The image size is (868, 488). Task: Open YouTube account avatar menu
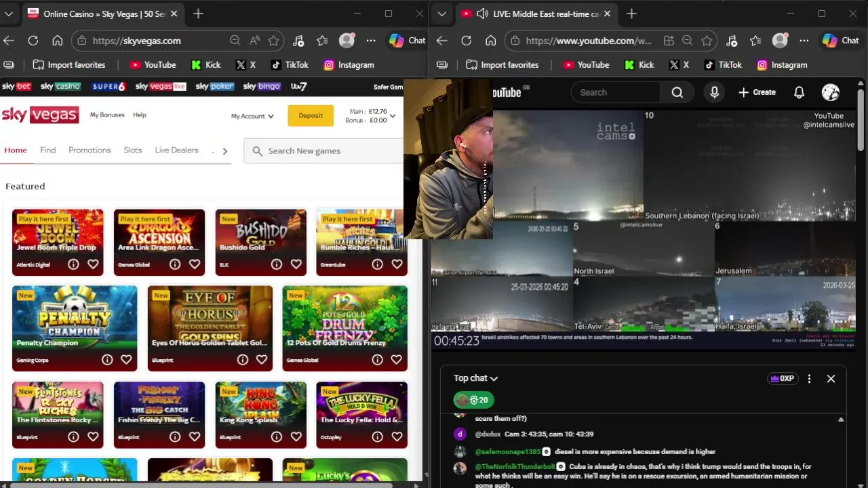coord(831,92)
